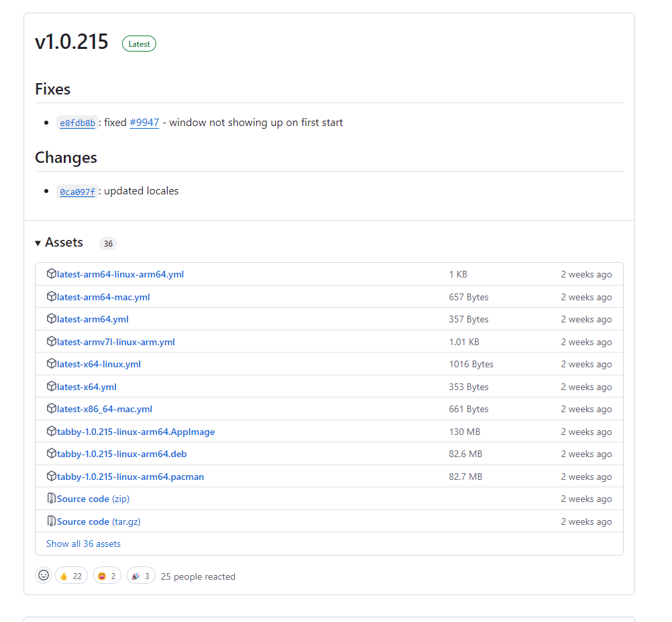Download latest-x86_64-mac.yml
The width and height of the screenshot is (672, 622).
click(105, 409)
